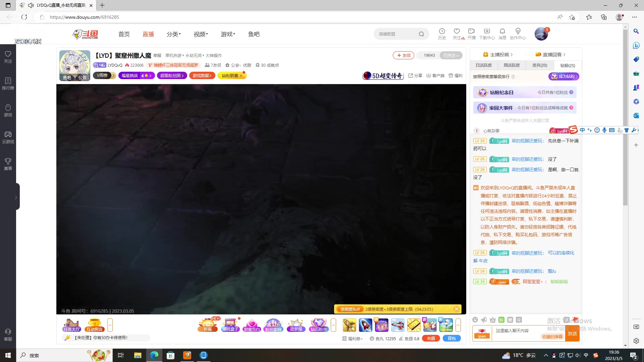Open the emoji smiley picker in chat
This screenshot has height=362, width=644.
pyautogui.click(x=475, y=320)
